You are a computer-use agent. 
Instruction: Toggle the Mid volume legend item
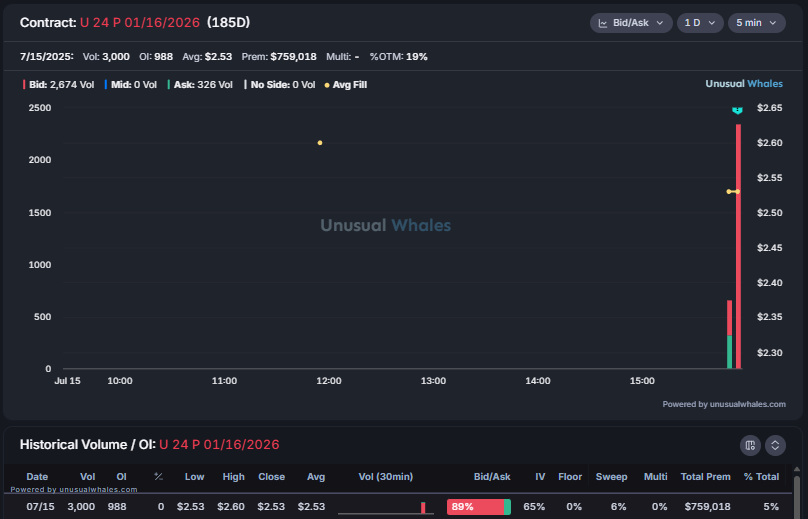[x=130, y=85]
